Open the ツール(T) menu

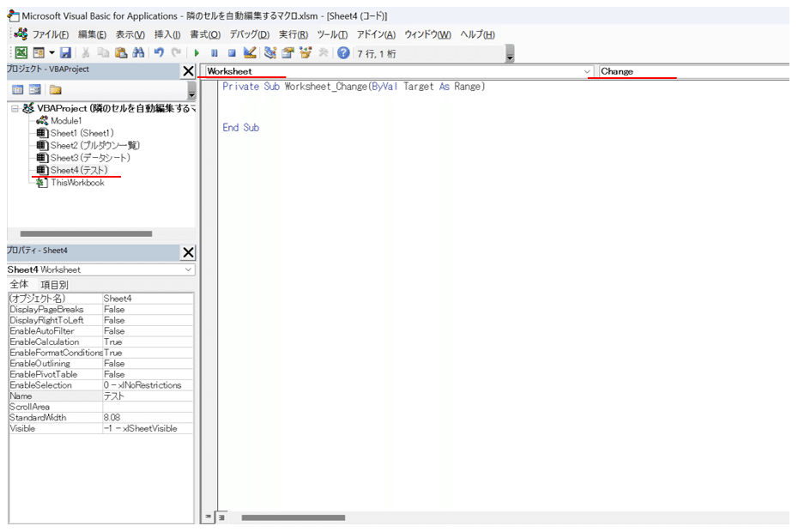pyautogui.click(x=332, y=34)
